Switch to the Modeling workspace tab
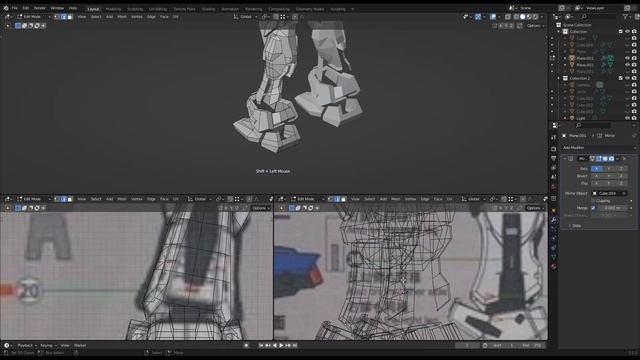This screenshot has height=360, width=640. (x=113, y=9)
